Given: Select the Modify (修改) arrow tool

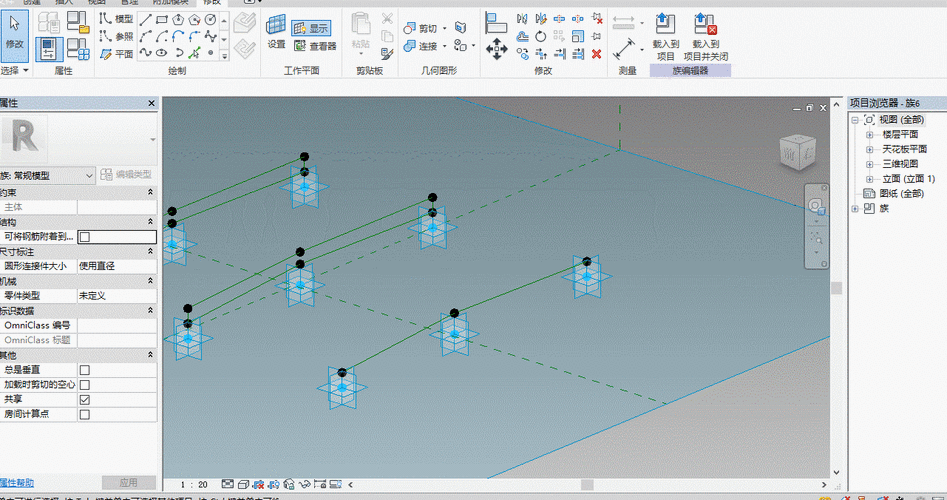Looking at the screenshot, I should [14, 30].
